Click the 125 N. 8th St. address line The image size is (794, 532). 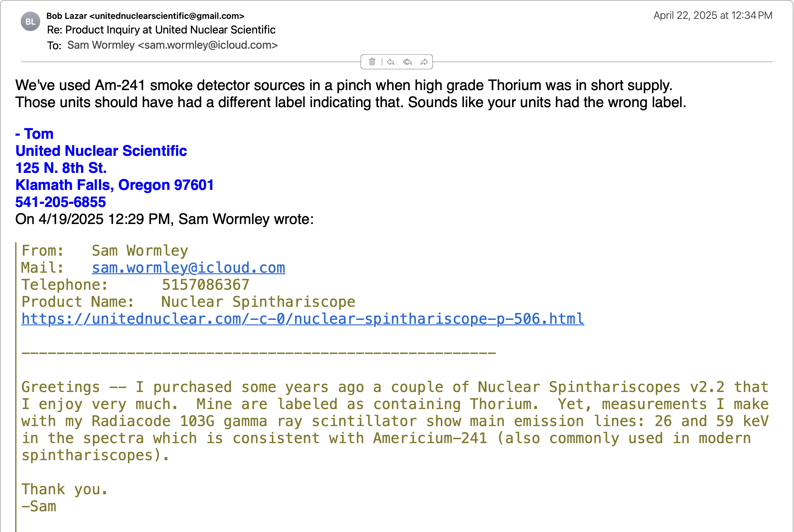pos(61,168)
